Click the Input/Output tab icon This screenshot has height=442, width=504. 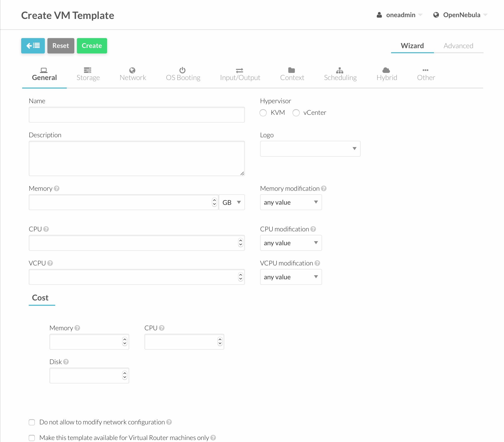240,70
